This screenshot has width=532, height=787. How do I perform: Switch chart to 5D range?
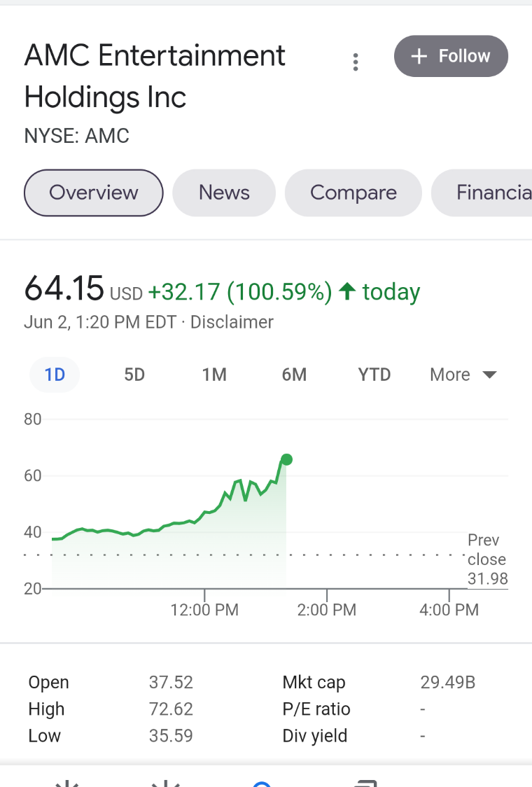134,375
